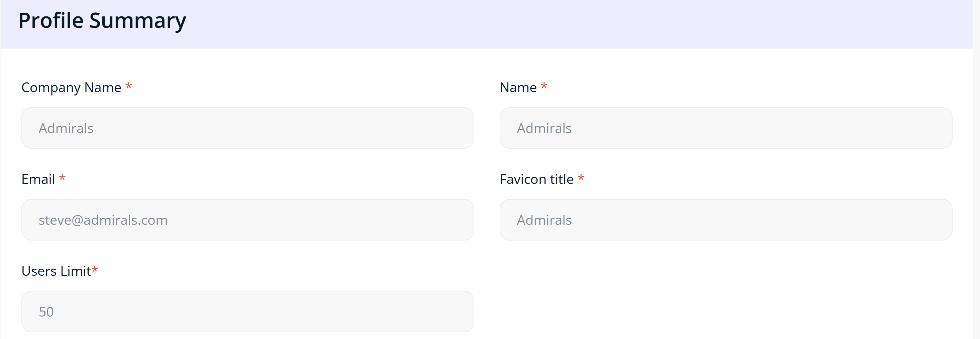The width and height of the screenshot is (980, 339).
Task: Click the steve@admirals.com email text
Action: [103, 220]
